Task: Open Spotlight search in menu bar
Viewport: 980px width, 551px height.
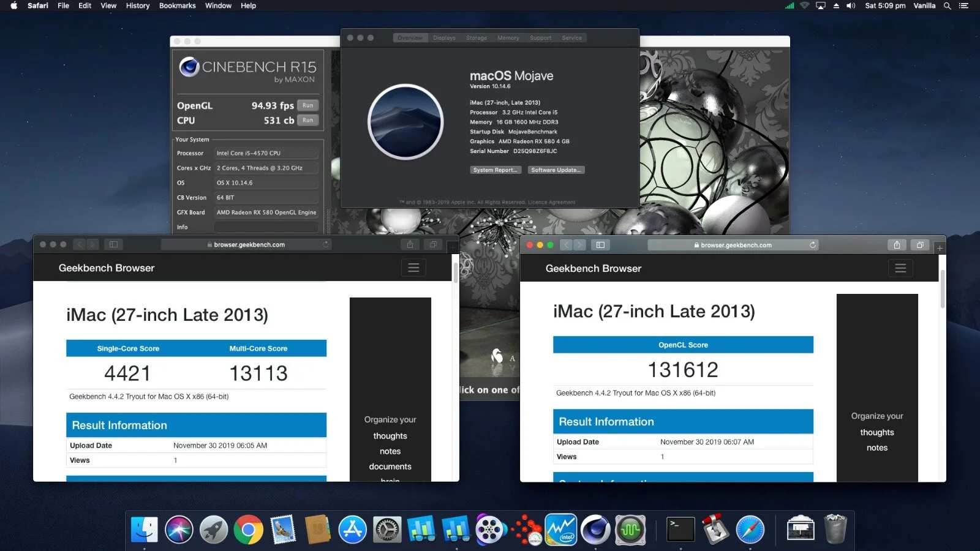Action: pos(947,6)
